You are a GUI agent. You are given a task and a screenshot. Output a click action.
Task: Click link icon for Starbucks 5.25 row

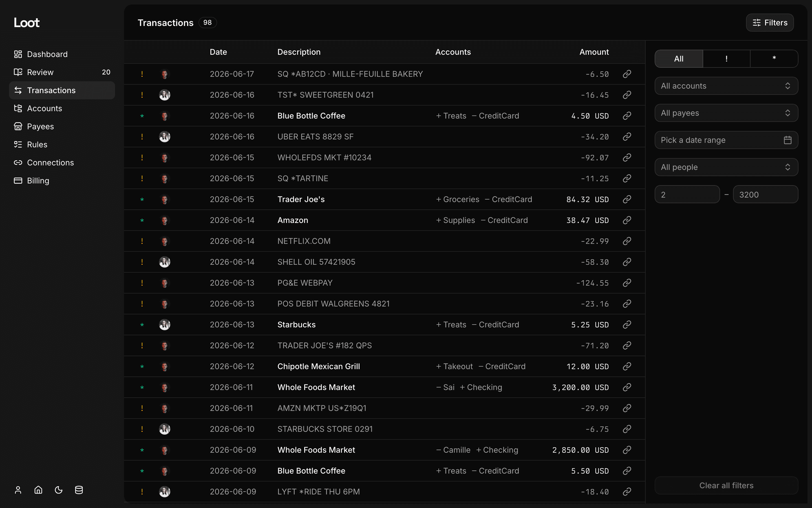[627, 325]
